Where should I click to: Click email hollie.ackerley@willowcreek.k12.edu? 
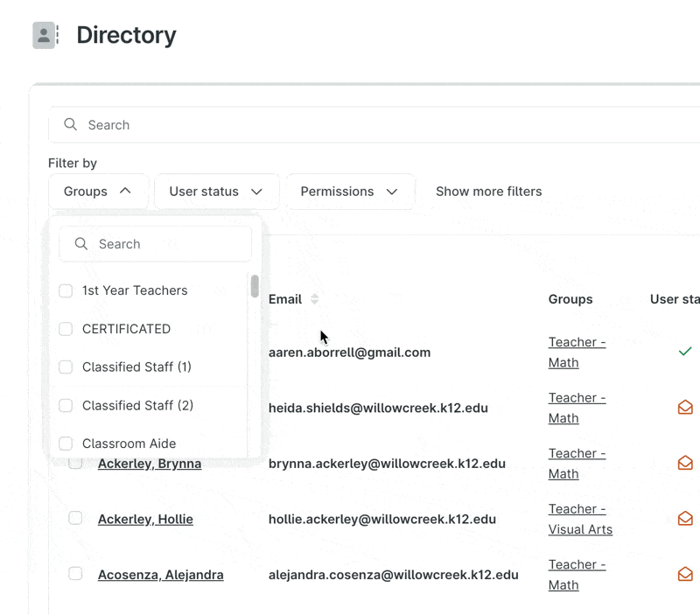tap(382, 519)
